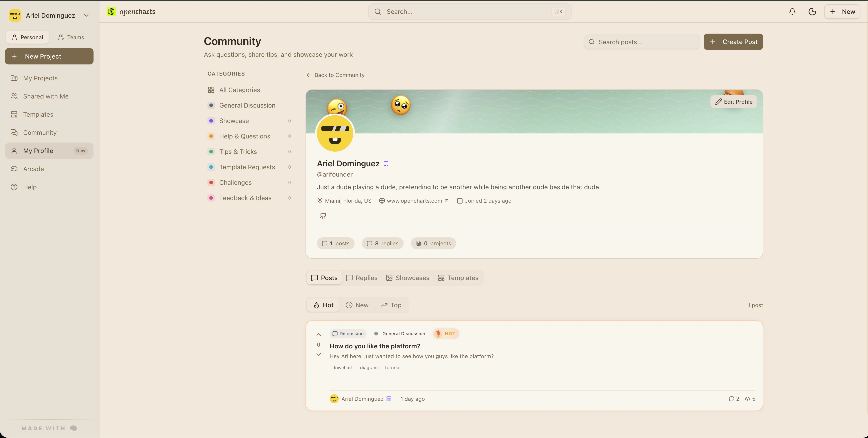Open the New dropdown in top bar
This screenshot has height=438, width=868.
(842, 11)
